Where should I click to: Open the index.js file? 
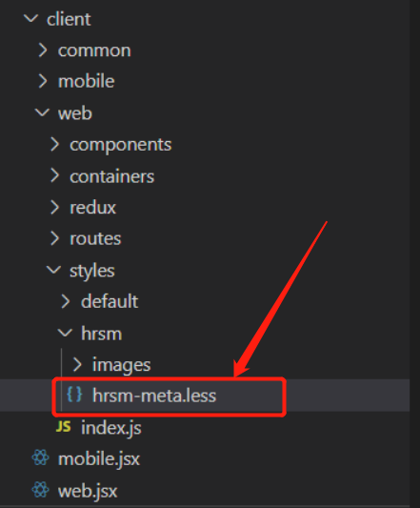point(111,428)
